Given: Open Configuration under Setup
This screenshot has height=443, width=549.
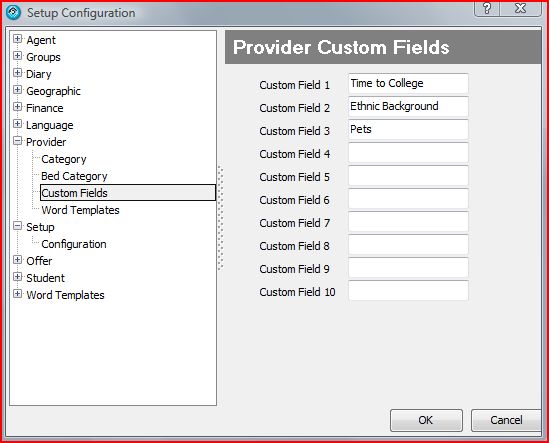Looking at the screenshot, I should 74,244.
